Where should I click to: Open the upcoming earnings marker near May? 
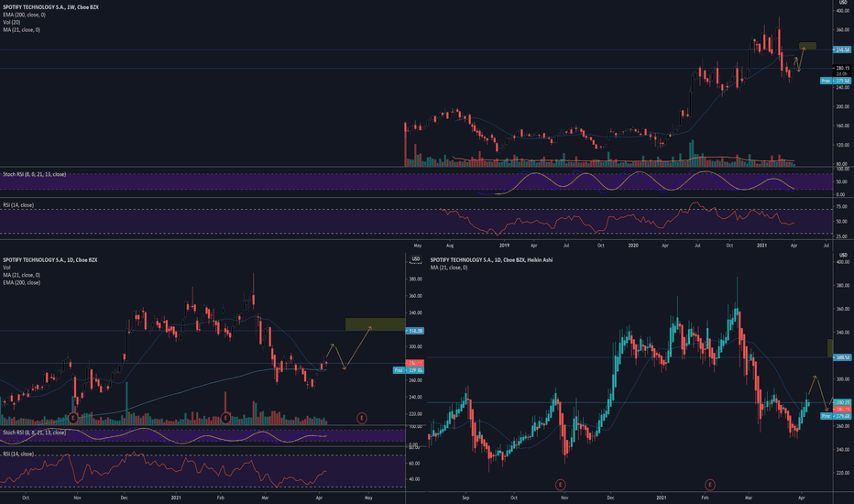[x=362, y=419]
